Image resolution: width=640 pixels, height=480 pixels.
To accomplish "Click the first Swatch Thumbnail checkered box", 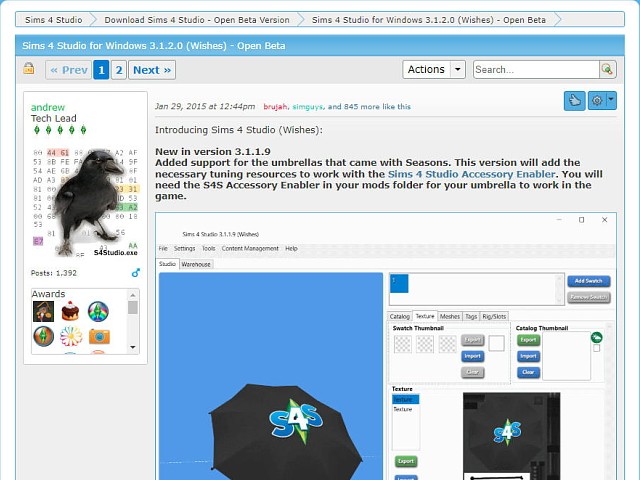I will [x=402, y=344].
